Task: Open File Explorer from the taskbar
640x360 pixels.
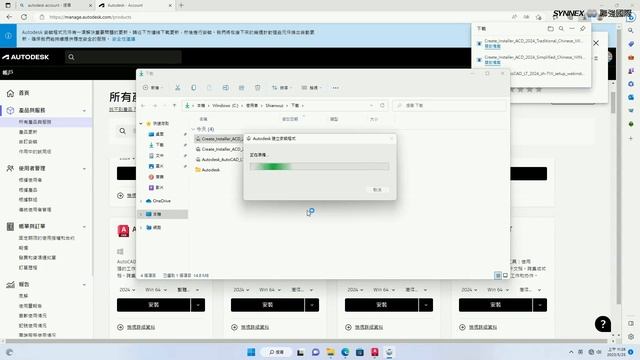Action: click(330, 352)
